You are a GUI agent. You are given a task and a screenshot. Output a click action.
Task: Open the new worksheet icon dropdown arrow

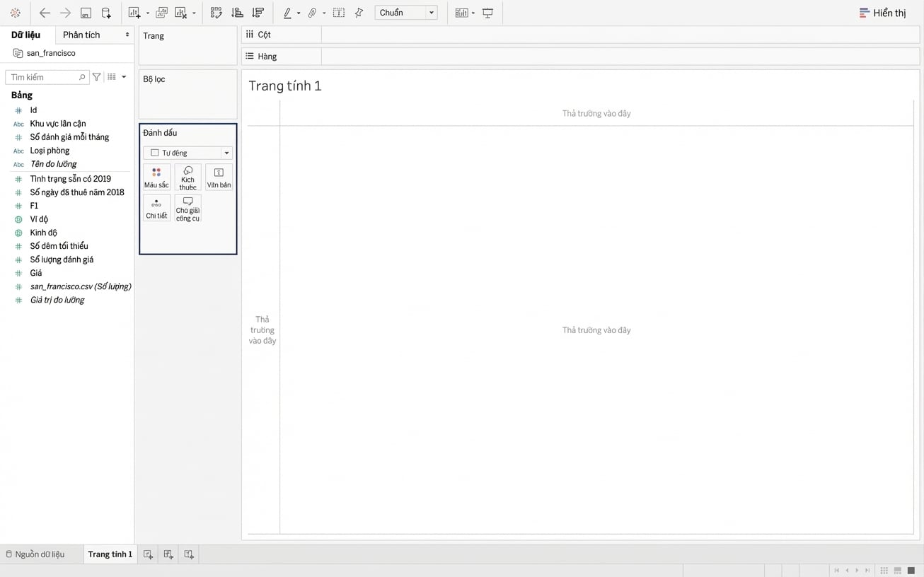pyautogui.click(x=148, y=13)
